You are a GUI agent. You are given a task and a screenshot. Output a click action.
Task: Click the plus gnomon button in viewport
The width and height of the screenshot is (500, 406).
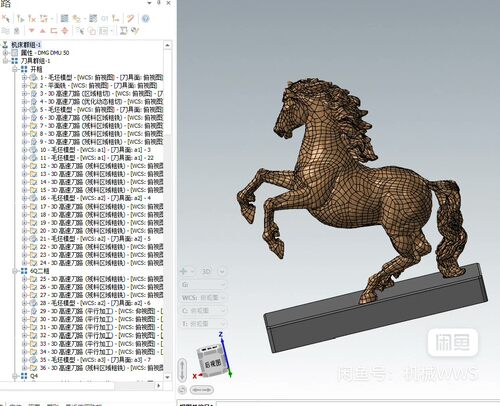click(184, 271)
